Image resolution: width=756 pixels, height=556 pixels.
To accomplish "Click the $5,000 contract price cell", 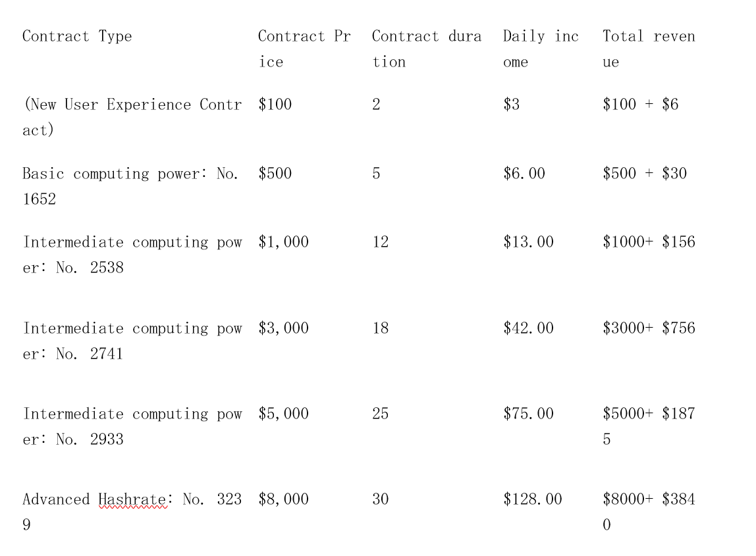I will tap(283, 414).
